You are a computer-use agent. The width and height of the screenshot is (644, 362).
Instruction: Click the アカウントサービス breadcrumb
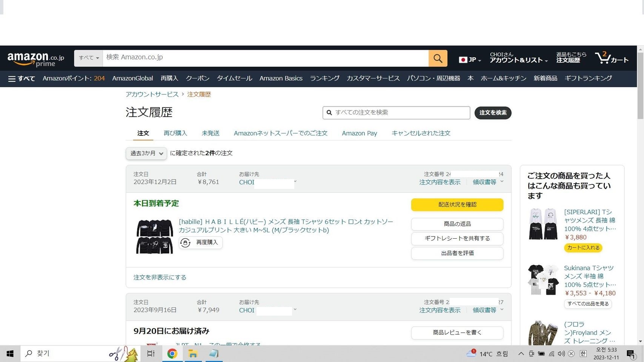tap(152, 94)
